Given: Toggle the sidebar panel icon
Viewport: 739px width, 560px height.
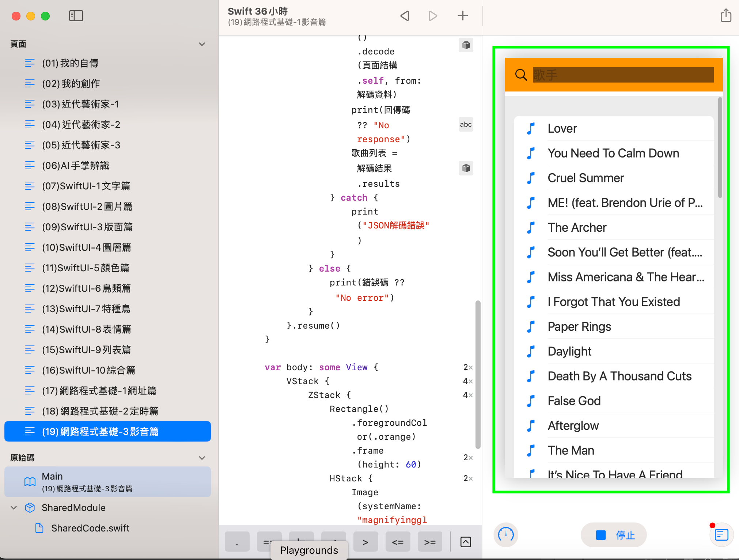Looking at the screenshot, I should 76,16.
